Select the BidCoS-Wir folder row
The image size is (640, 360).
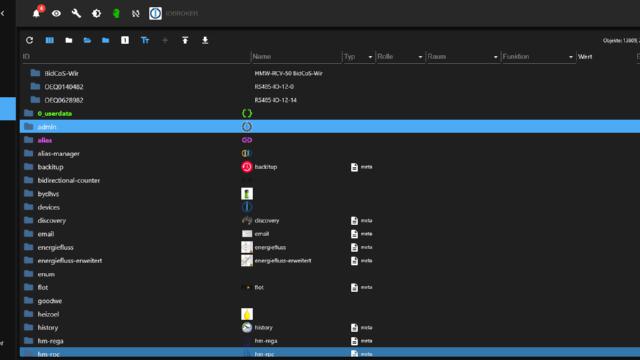point(330,73)
